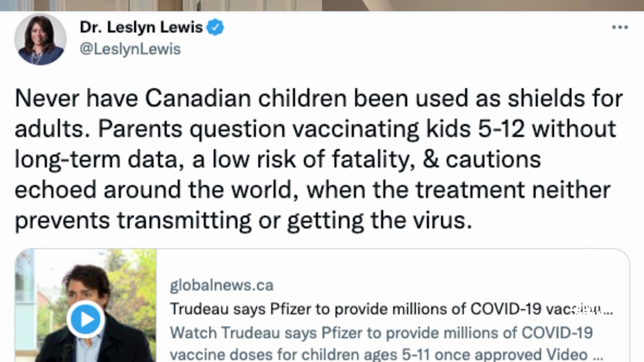Click the blue verified badge
Screen dimensions: 644x362
click(x=215, y=27)
